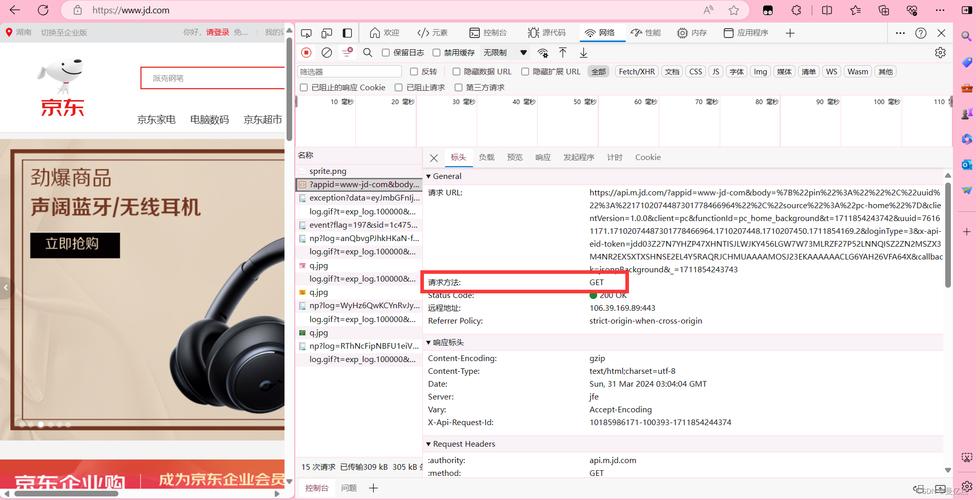Click the sidebar plus to add app

pos(966,232)
